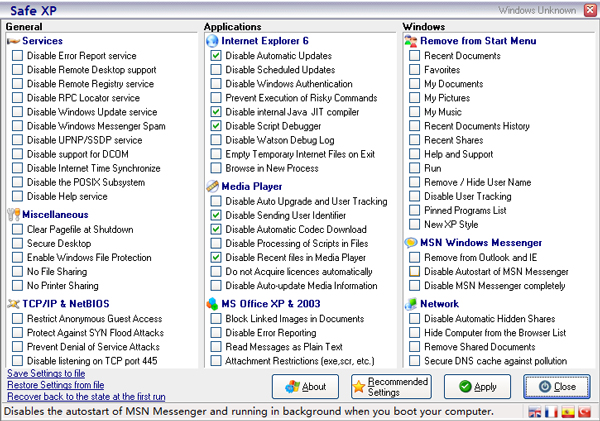Tick Browse in New Process
Image resolution: width=600 pixels, height=421 pixels.
point(216,168)
